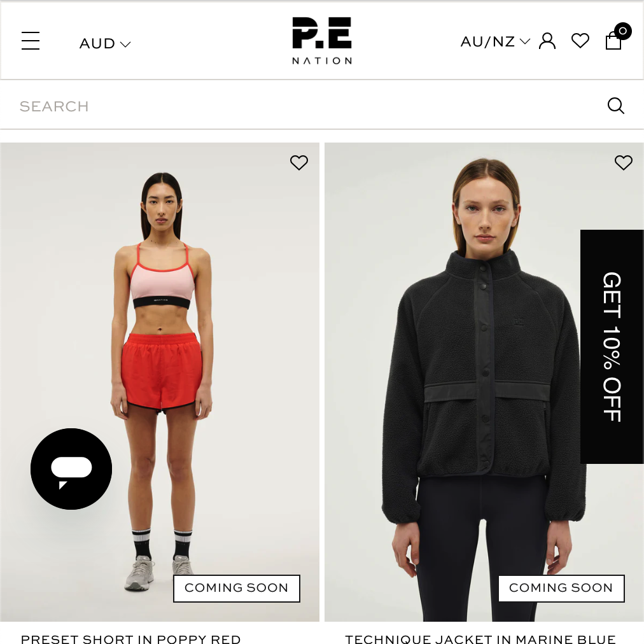Open the Get 10% Off side tab
Screen dimensions: 644x644
[x=612, y=347]
